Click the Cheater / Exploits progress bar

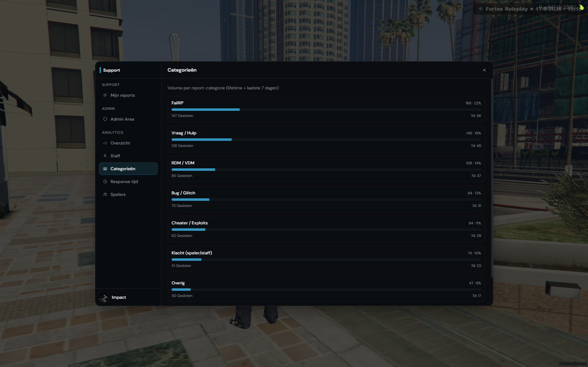click(326, 230)
